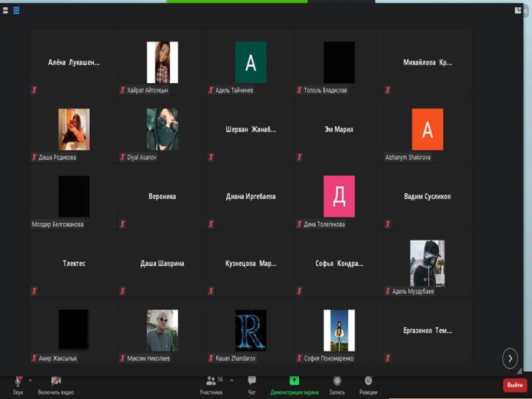The width and height of the screenshot is (532, 399).
Task: Click the name Вадим Сусликов
Action: pyautogui.click(x=428, y=196)
